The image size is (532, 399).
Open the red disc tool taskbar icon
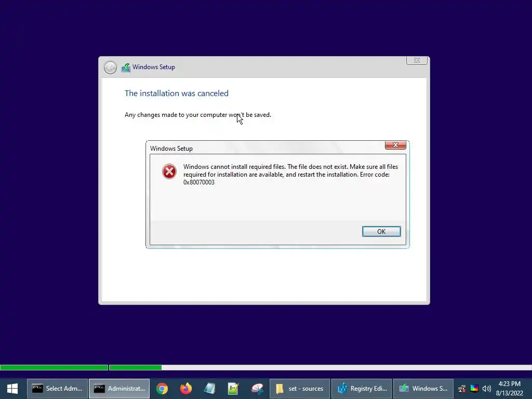(257, 389)
